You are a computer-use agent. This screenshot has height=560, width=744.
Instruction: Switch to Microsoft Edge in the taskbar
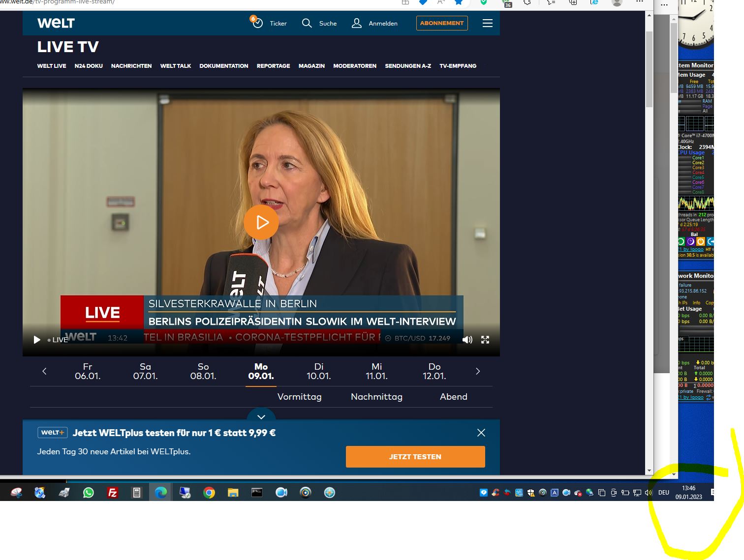161,493
